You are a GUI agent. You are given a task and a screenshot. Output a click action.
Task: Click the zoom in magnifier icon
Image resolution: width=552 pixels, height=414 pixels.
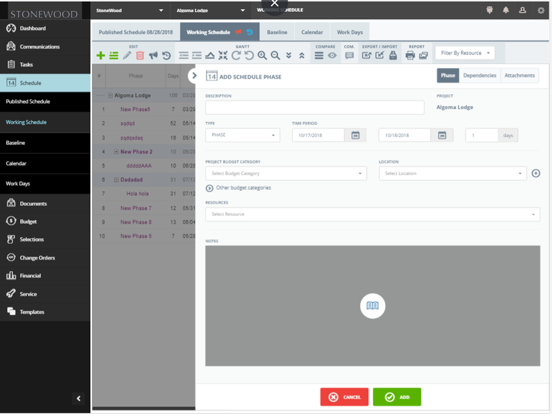coord(262,55)
